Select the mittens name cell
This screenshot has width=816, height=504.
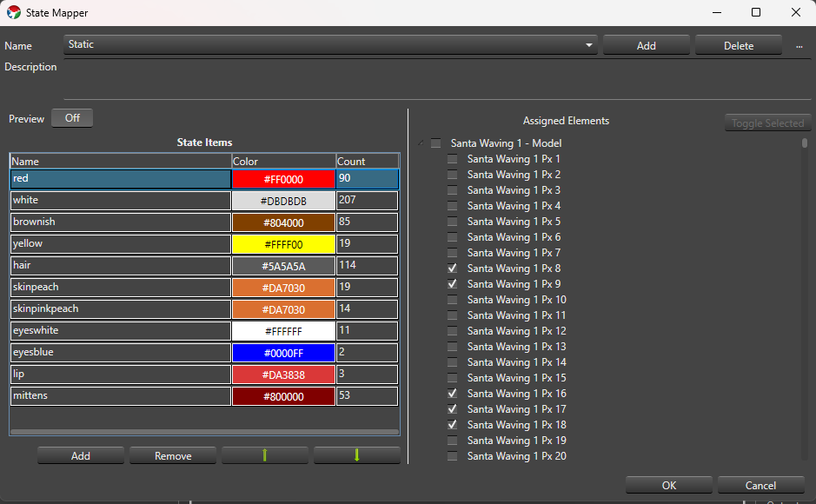click(x=120, y=396)
